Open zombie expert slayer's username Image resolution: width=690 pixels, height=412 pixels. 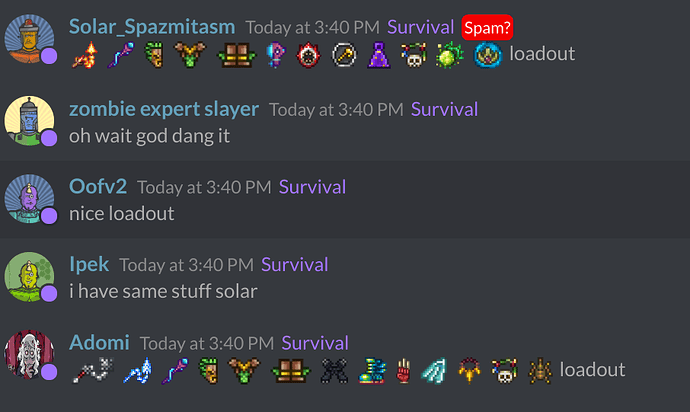click(164, 109)
